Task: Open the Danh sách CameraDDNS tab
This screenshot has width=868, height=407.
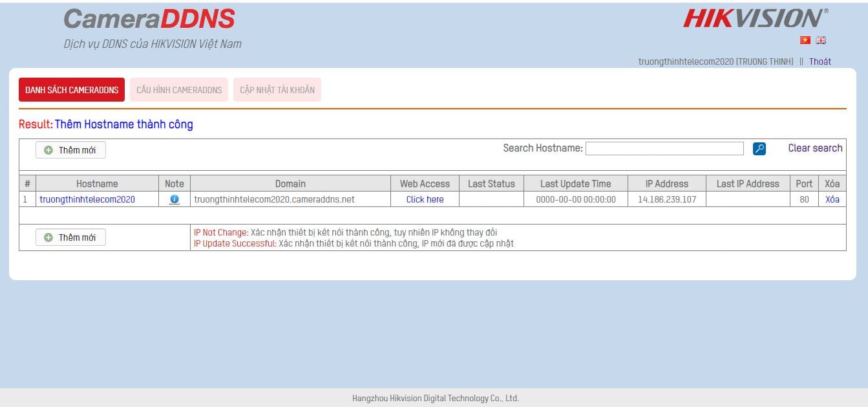Action: tap(72, 90)
